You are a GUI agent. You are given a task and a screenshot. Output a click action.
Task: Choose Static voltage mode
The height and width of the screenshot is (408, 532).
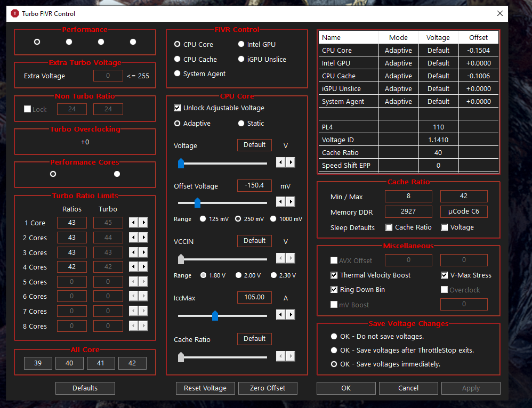251,124
